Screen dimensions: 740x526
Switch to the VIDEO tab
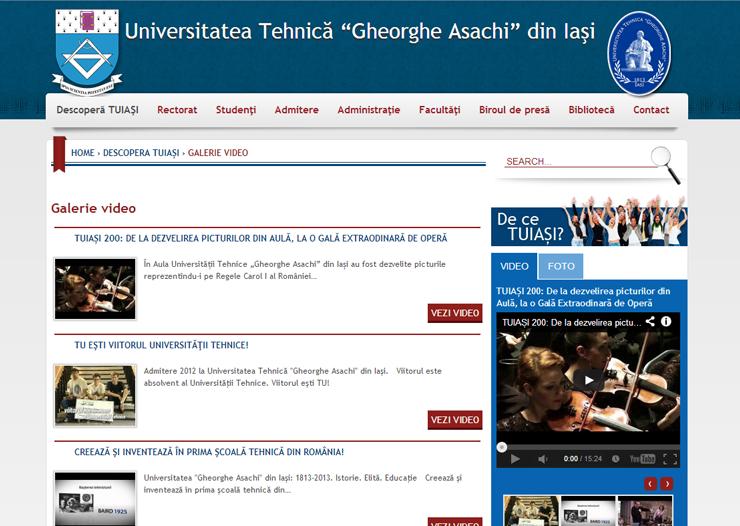[514, 266]
